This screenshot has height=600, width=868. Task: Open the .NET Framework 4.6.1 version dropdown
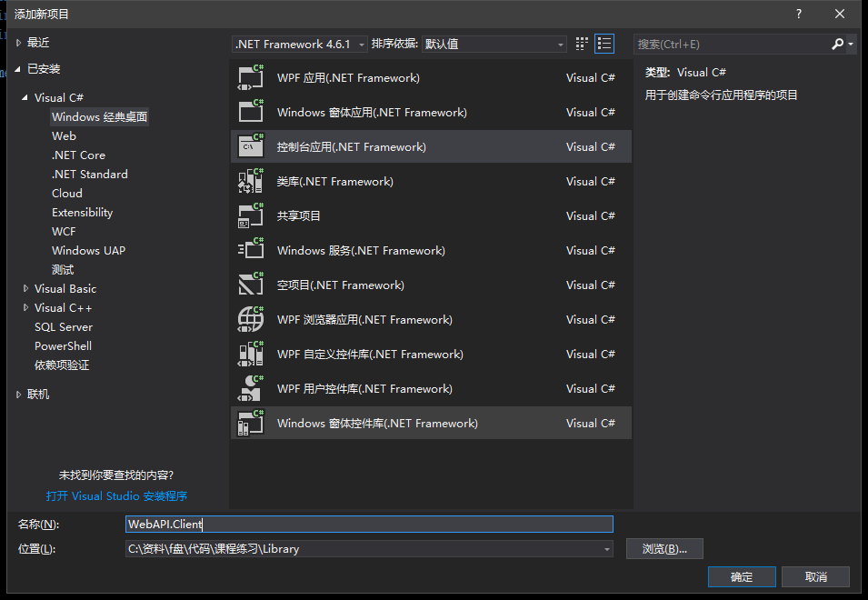click(x=299, y=45)
